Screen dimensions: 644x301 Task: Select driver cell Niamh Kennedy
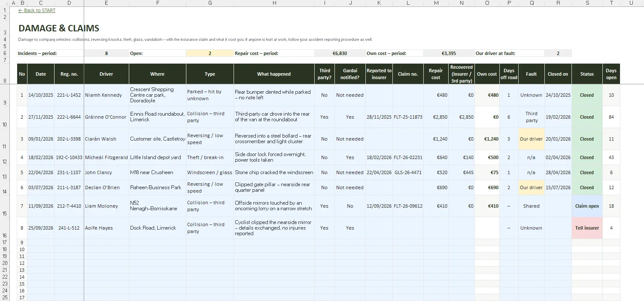[x=106, y=95]
